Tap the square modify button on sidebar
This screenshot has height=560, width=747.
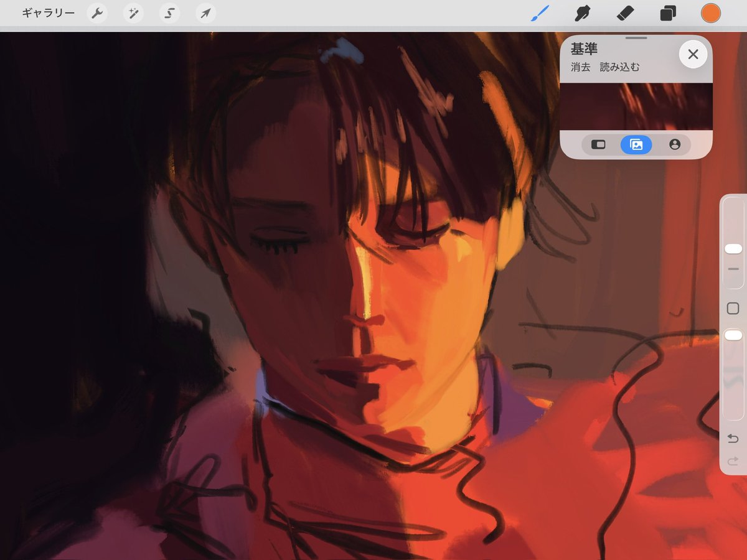(733, 309)
